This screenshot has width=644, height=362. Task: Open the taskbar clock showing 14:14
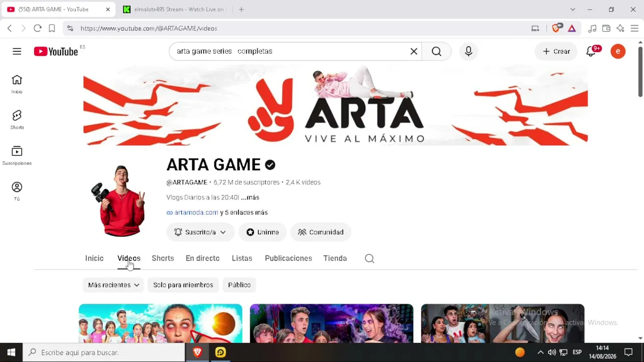click(602, 352)
